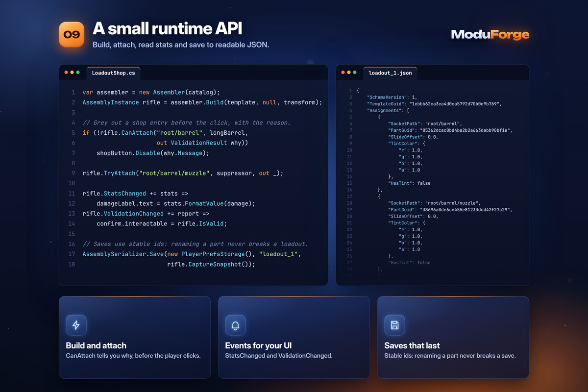588x392 pixels.
Task: Click '"SlideOffset": 0.0,' on JSON line 8
Action: (x=413, y=137)
